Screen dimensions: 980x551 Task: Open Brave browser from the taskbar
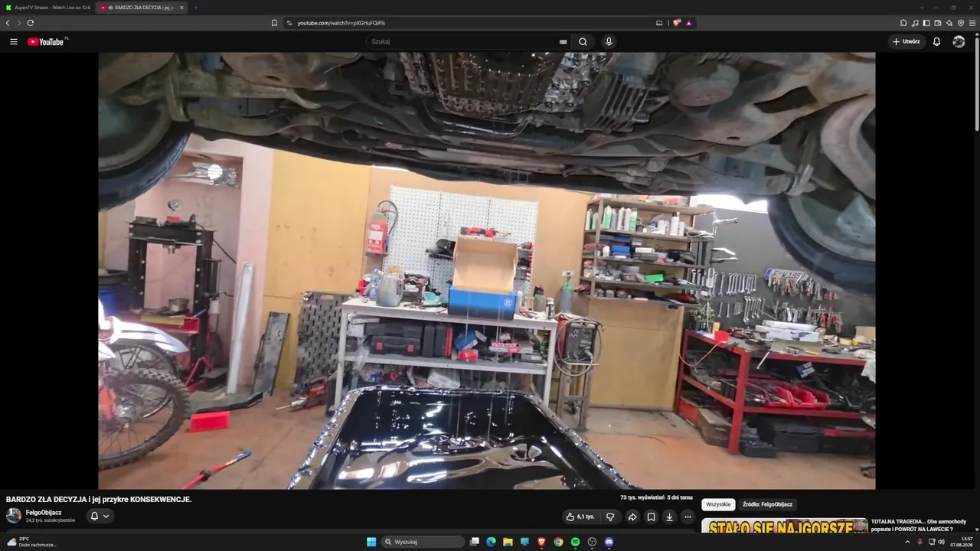541,542
